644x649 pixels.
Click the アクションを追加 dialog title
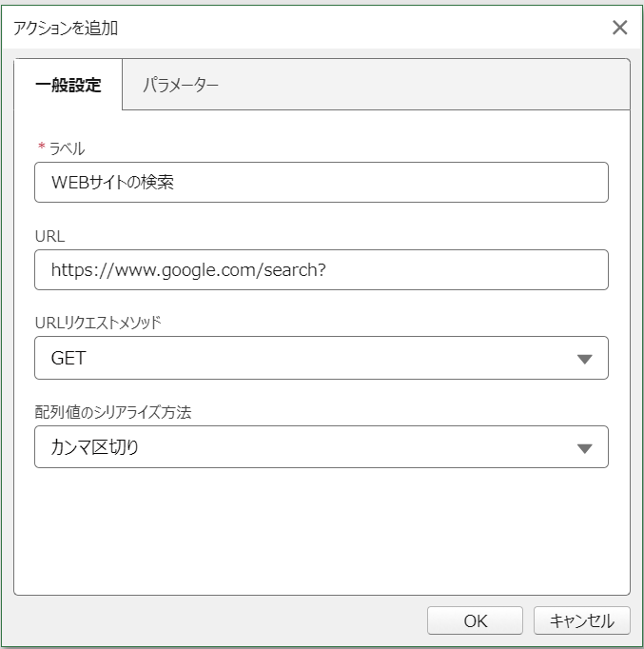66,29
